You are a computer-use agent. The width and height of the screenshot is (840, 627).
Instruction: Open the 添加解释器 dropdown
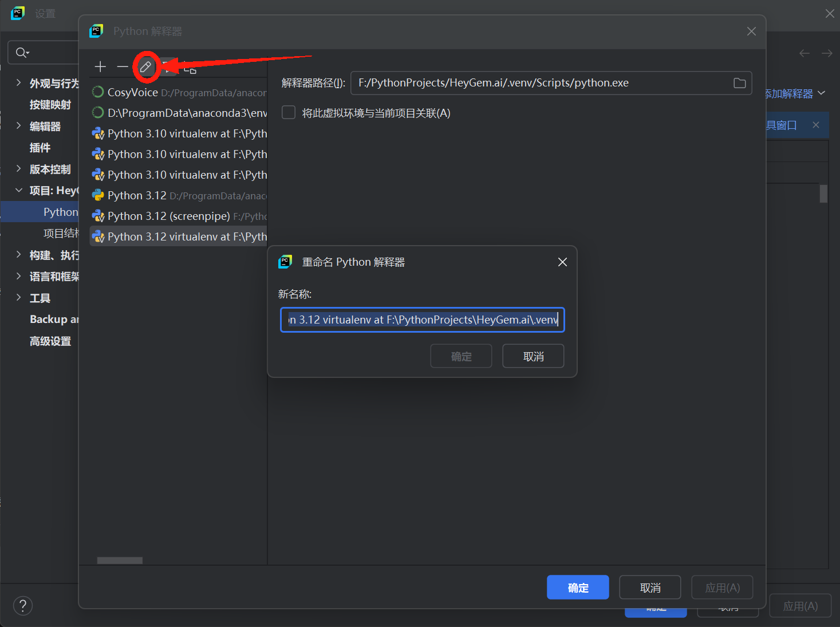pyautogui.click(x=796, y=93)
